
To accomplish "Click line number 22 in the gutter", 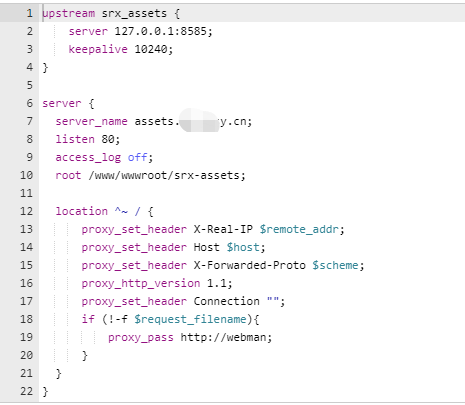I will pyautogui.click(x=27, y=391).
